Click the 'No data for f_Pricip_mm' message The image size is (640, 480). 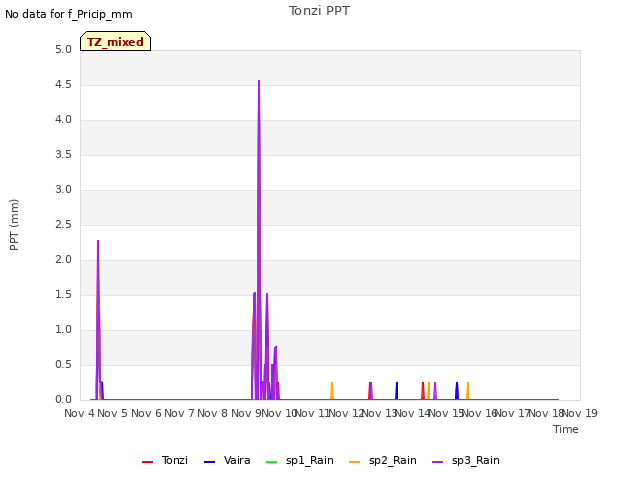point(69,14)
